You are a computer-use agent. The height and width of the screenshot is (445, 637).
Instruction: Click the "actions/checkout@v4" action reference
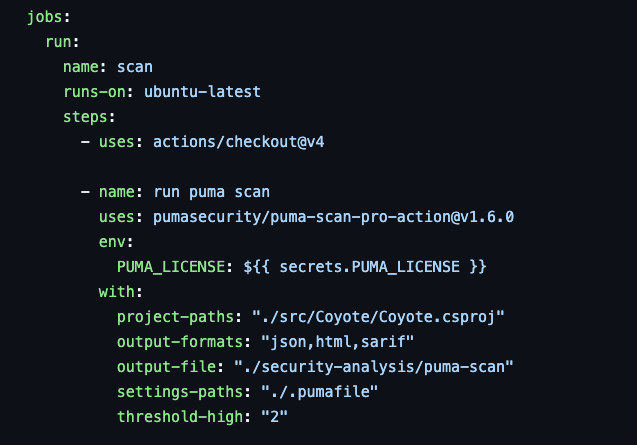(x=238, y=142)
